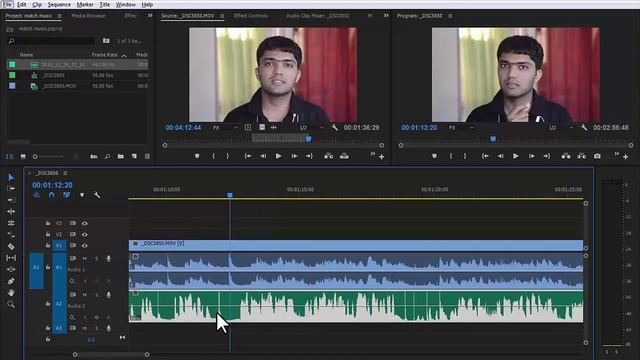Open Program monitor 1/2 resolution dropdown
This screenshot has height=360, width=640.
[x=561, y=128]
